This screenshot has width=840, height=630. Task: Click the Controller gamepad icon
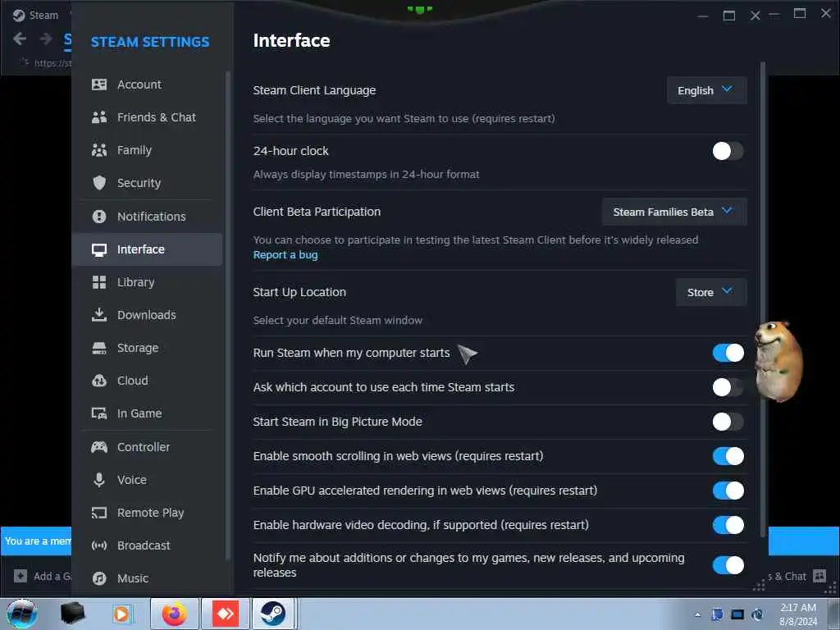[99, 447]
